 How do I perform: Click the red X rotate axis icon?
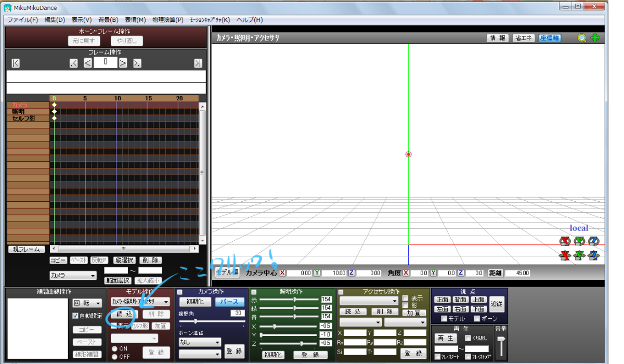pos(565,241)
